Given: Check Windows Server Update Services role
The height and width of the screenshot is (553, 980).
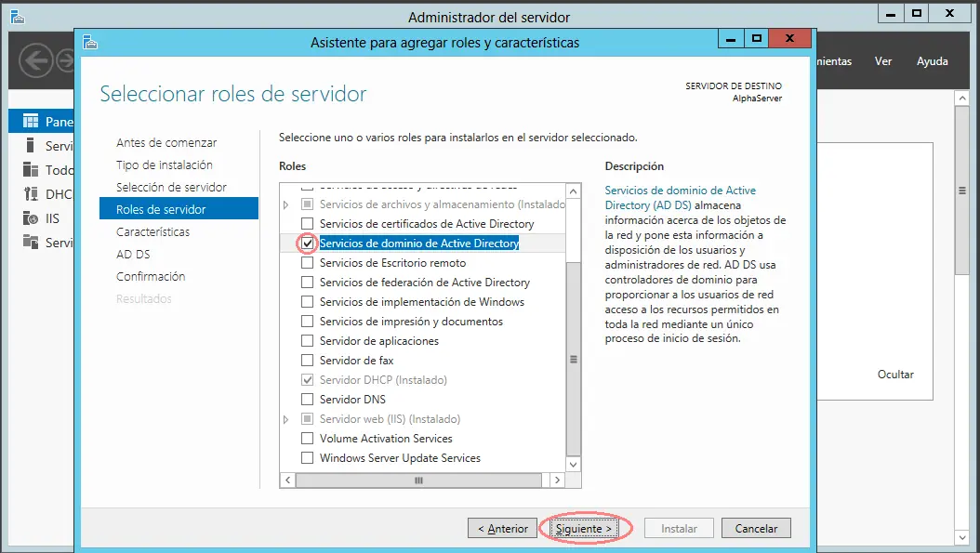Looking at the screenshot, I should click(307, 457).
